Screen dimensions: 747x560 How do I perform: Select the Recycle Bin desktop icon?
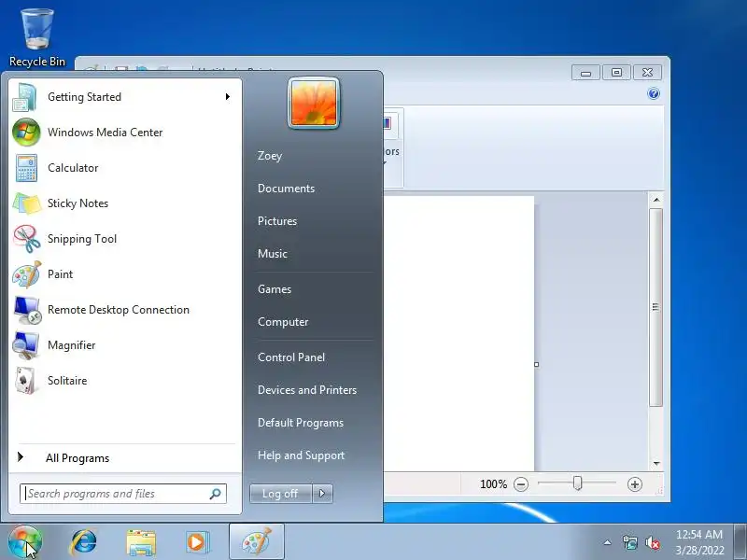(37, 37)
